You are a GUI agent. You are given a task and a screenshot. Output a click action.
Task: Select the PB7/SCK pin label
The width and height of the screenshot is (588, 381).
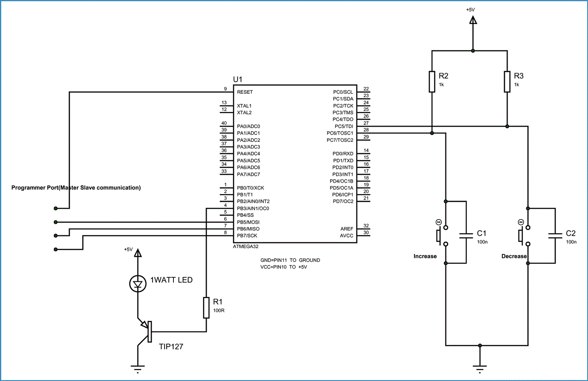247,236
